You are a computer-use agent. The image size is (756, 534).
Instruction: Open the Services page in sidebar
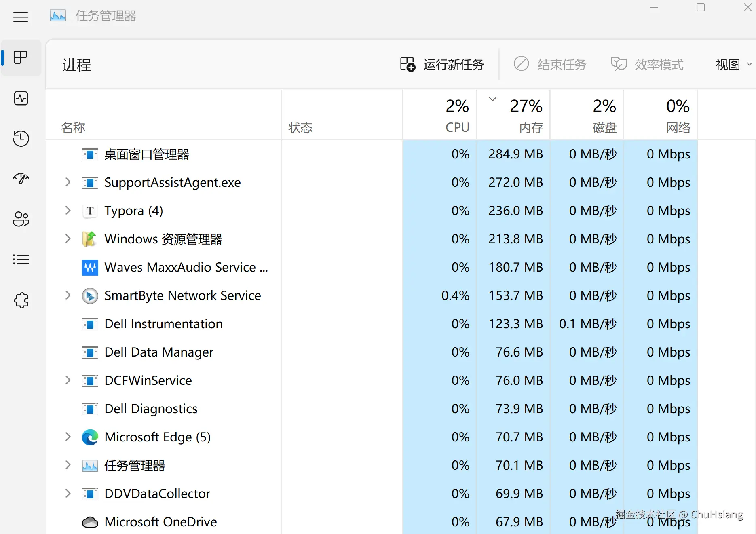click(21, 300)
